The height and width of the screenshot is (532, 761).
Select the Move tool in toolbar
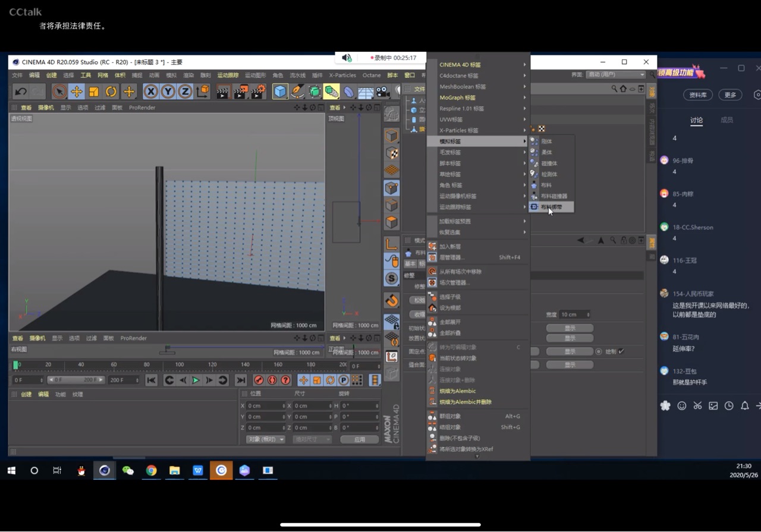point(76,92)
